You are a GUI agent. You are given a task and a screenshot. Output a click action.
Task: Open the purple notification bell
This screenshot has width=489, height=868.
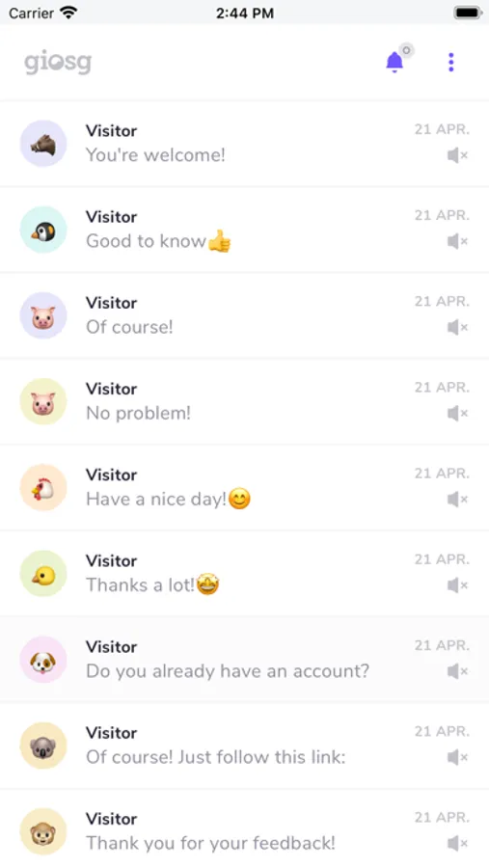point(394,62)
